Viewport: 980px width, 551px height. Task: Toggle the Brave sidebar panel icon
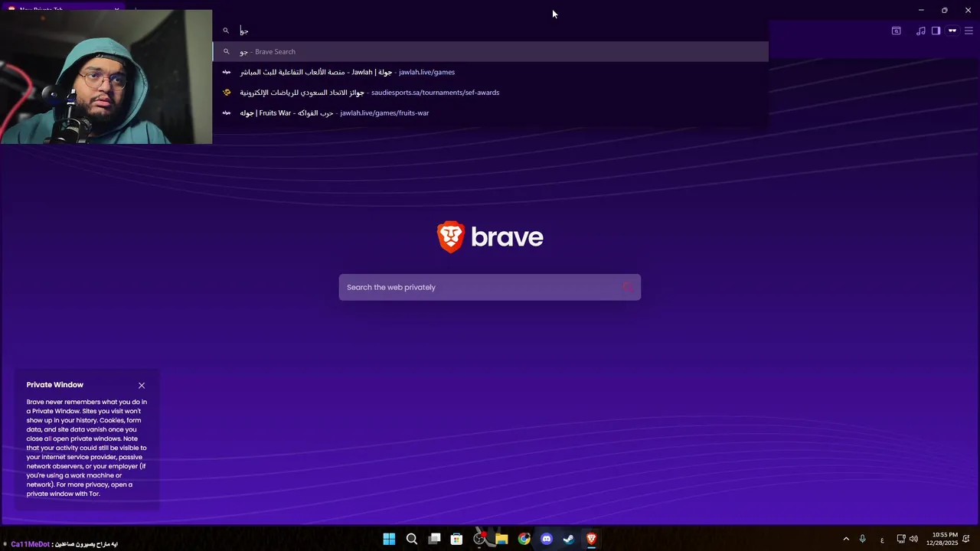click(936, 31)
